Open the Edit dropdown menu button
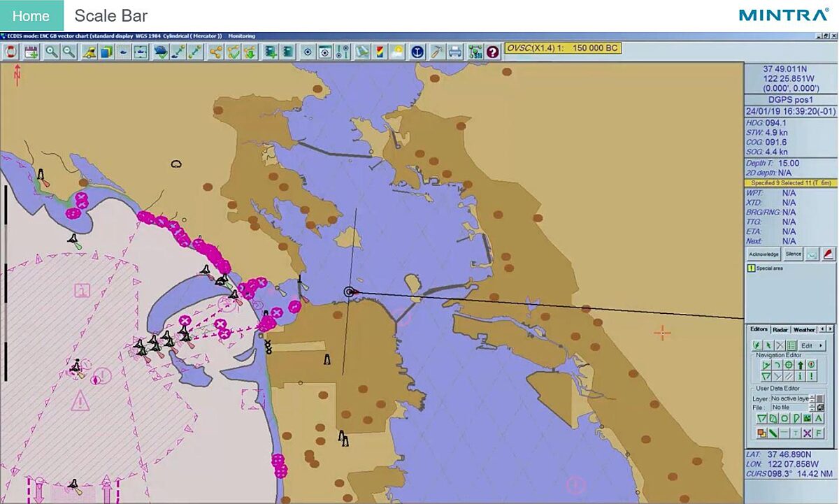 click(812, 345)
